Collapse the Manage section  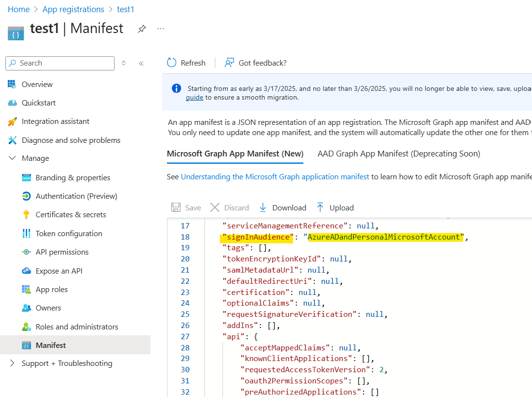point(12,158)
